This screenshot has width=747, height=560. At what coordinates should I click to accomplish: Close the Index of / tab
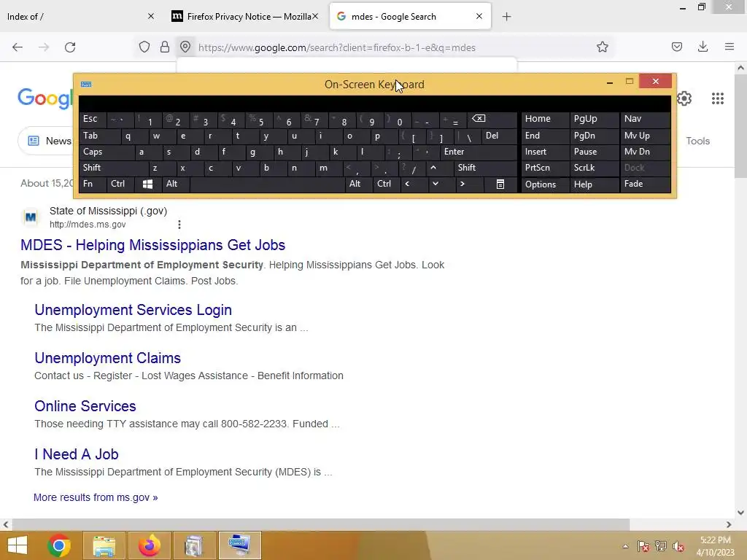click(x=151, y=17)
